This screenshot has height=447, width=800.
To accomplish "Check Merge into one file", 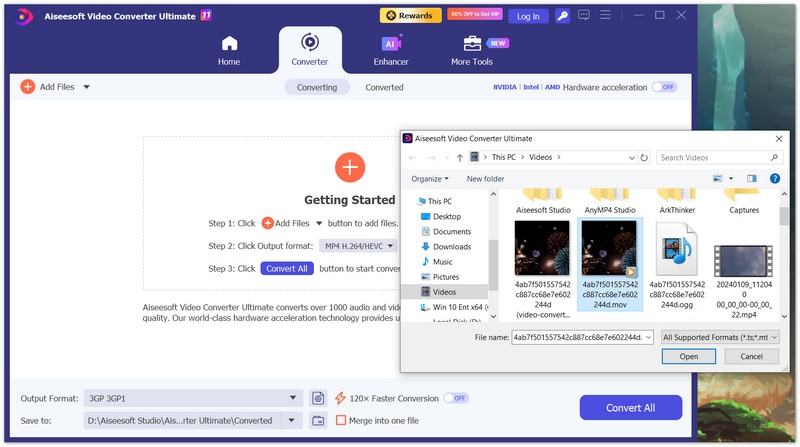I will pos(341,420).
